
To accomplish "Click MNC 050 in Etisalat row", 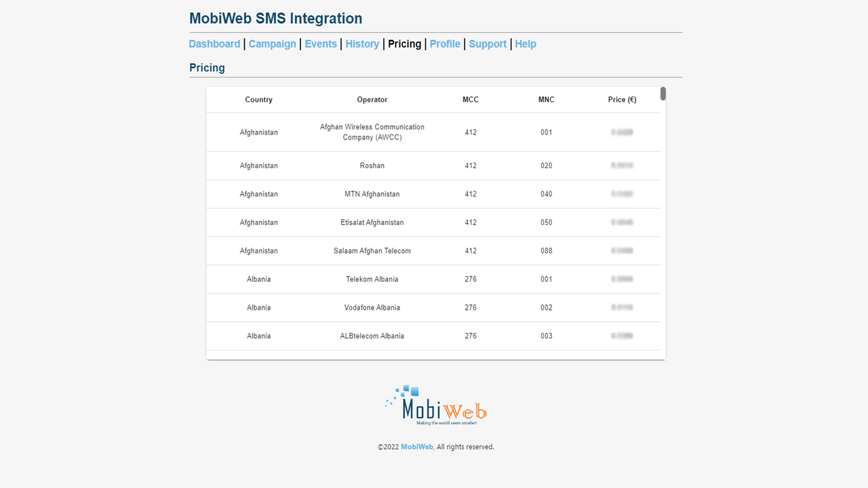I will tap(547, 223).
